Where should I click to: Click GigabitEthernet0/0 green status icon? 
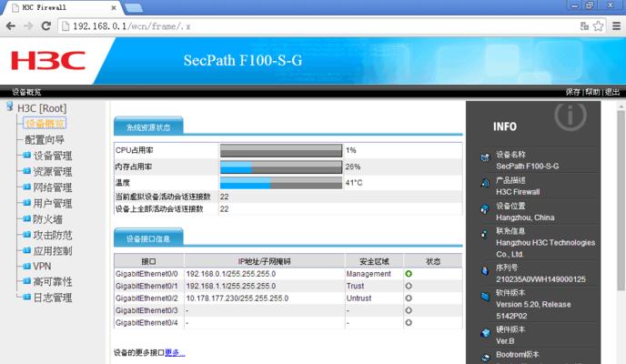pos(409,274)
